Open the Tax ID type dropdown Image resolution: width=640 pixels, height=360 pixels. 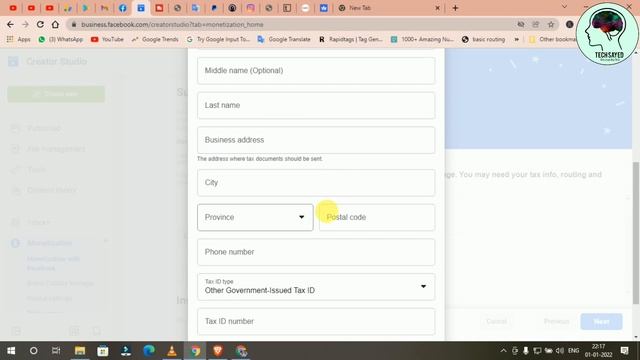[x=316, y=287]
